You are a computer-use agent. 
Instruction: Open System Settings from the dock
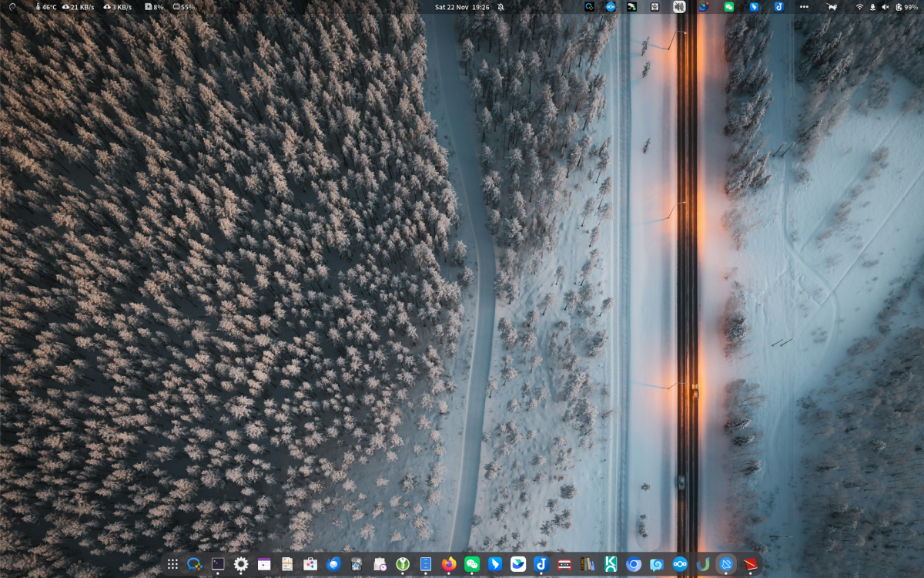point(240,565)
